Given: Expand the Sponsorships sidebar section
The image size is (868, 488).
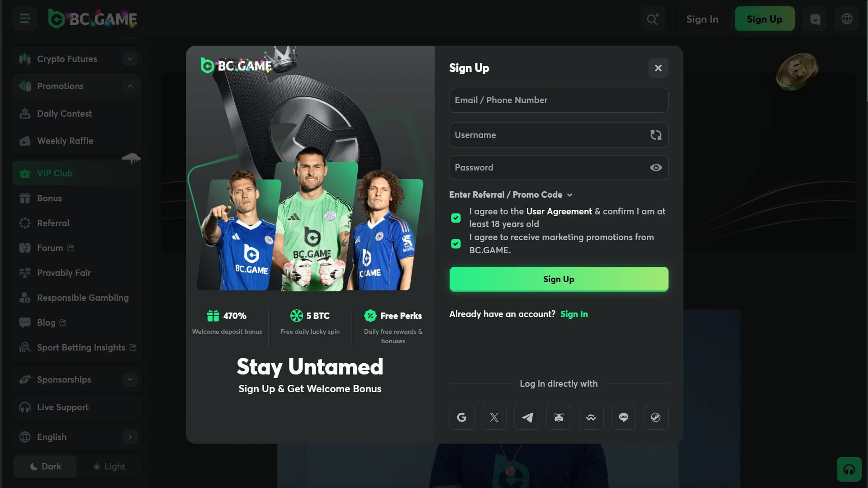Looking at the screenshot, I should pyautogui.click(x=77, y=379).
